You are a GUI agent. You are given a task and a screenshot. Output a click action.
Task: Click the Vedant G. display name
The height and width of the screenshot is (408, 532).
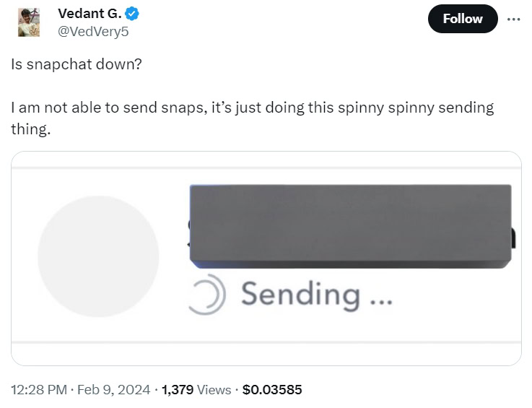click(x=90, y=13)
